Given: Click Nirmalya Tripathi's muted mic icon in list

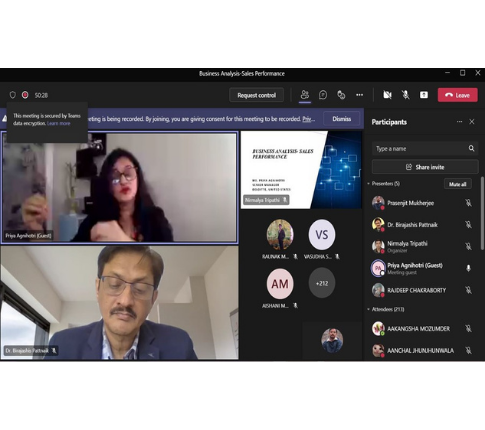Looking at the screenshot, I should click(x=468, y=246).
